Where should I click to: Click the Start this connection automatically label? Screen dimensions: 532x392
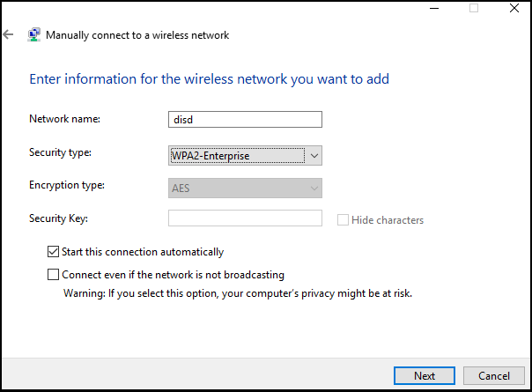pyautogui.click(x=143, y=252)
